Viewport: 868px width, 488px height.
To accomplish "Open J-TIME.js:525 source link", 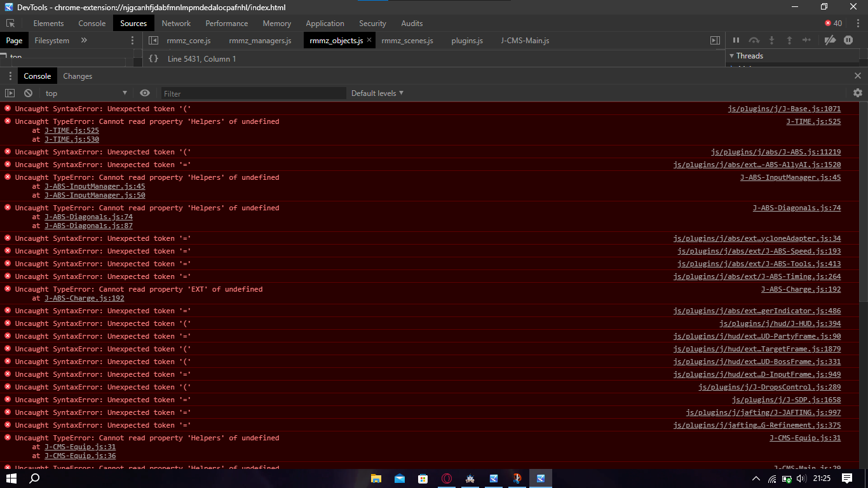I will [813, 121].
